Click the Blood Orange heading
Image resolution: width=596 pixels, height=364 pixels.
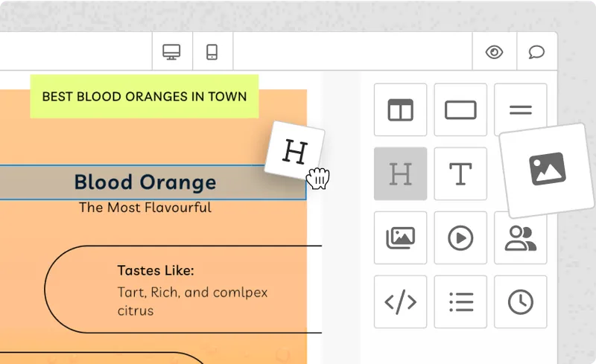[145, 182]
